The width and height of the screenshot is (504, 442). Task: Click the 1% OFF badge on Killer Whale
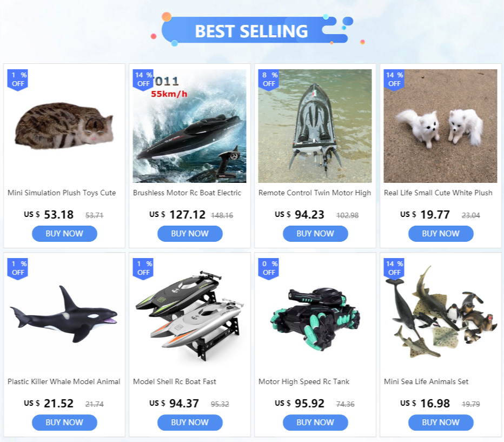[18, 269]
